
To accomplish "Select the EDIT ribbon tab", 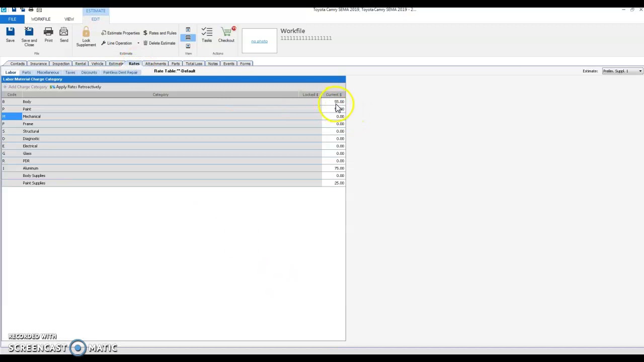I will click(x=96, y=19).
